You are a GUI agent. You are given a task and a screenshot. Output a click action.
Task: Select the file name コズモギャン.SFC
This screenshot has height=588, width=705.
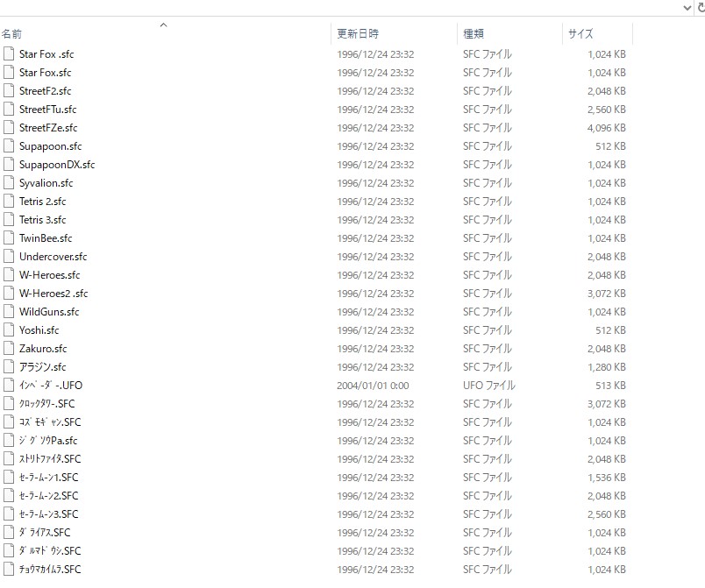tap(50, 422)
